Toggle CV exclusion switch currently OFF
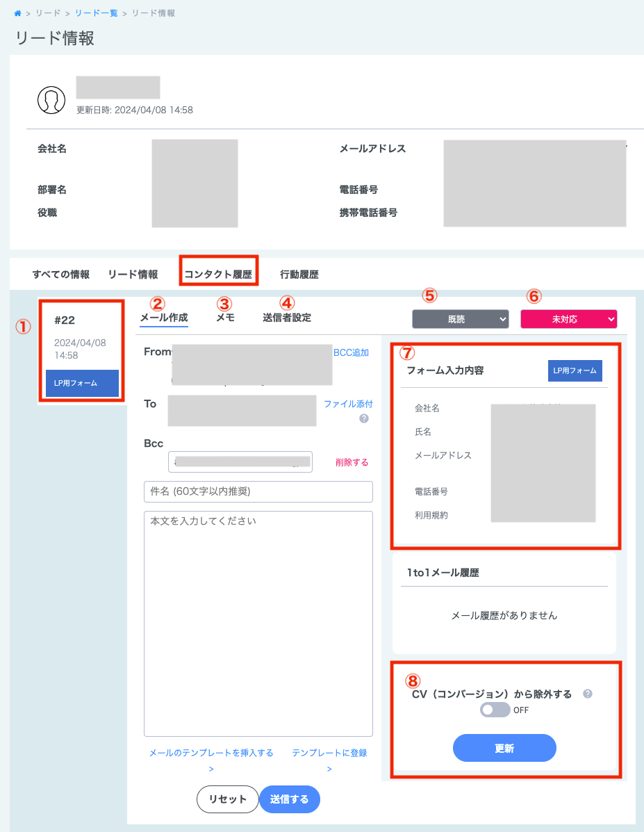644x832 pixels. click(495, 710)
